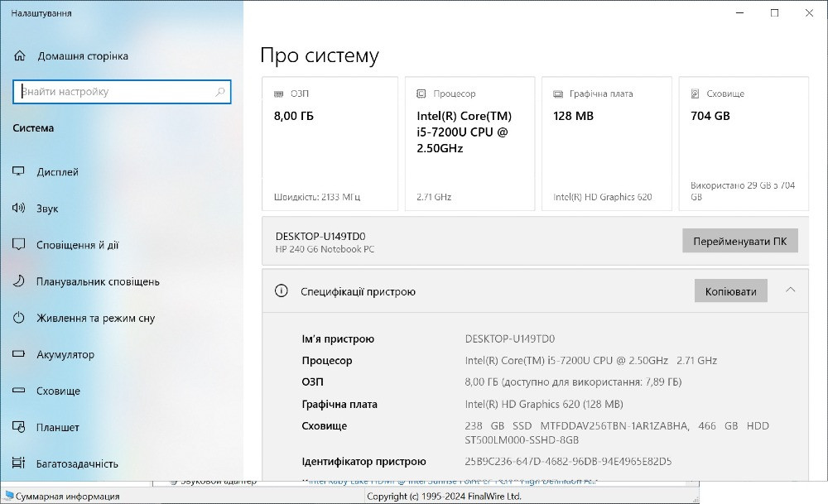
Task: Open Дисплей settings via its monitor icon
Action: click(18, 171)
